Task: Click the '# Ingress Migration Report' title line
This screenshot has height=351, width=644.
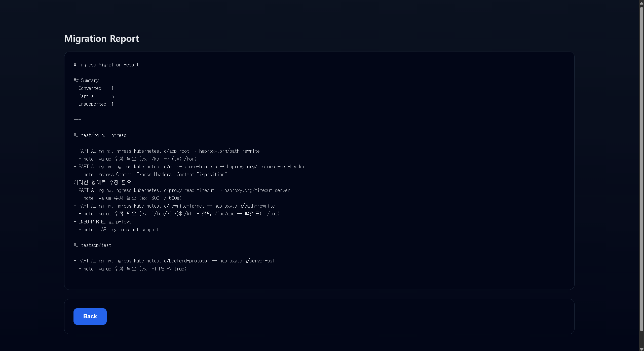Action: (x=106, y=65)
